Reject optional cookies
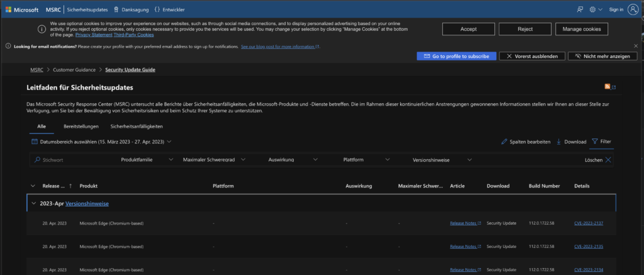The height and width of the screenshot is (275, 644). pos(525,29)
